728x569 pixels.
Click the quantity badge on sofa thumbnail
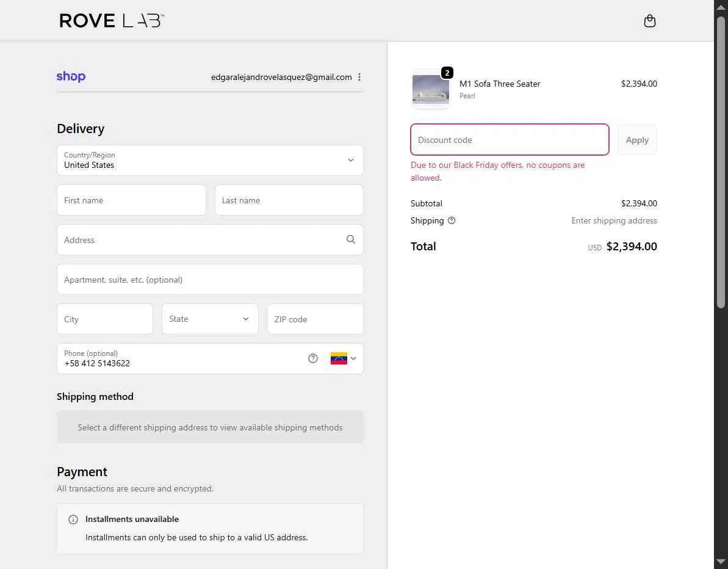447,73
